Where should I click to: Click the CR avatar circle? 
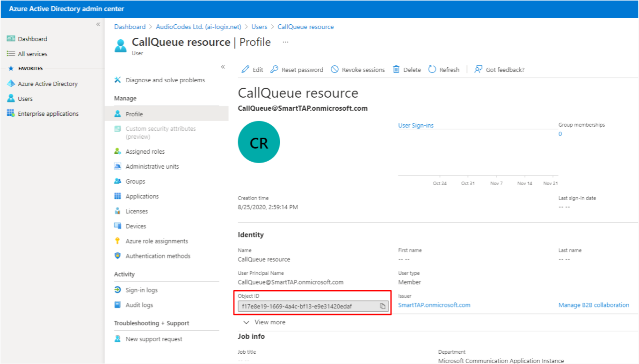click(x=259, y=143)
